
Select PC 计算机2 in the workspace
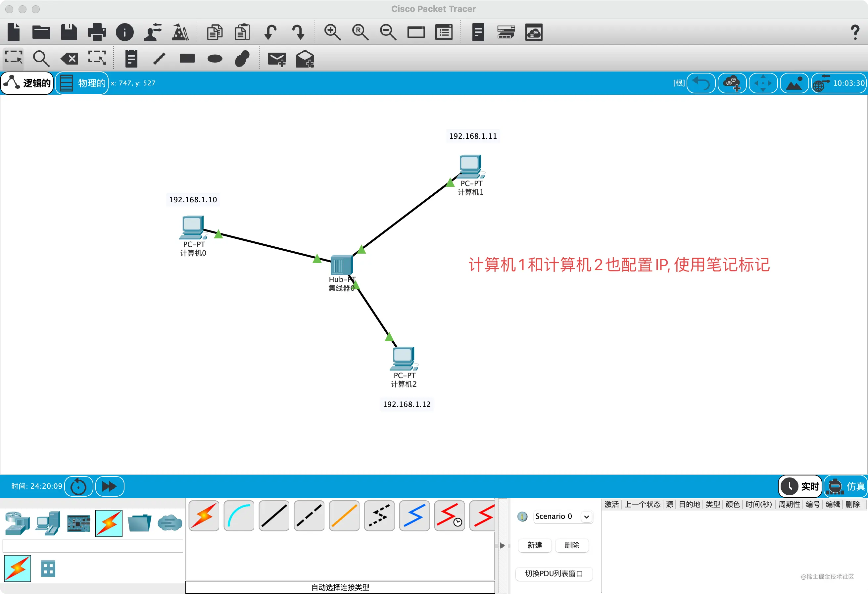404,359
